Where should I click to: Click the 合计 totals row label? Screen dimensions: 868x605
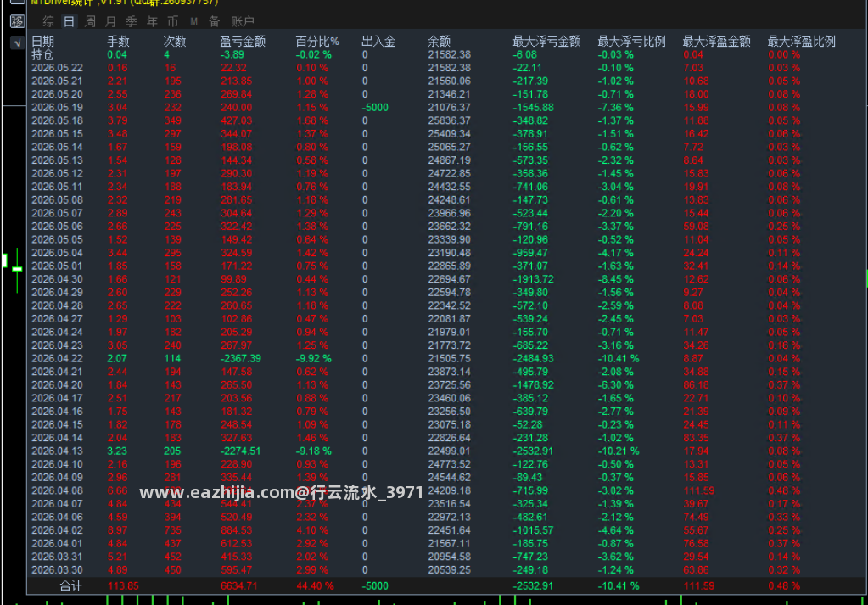[x=71, y=586]
